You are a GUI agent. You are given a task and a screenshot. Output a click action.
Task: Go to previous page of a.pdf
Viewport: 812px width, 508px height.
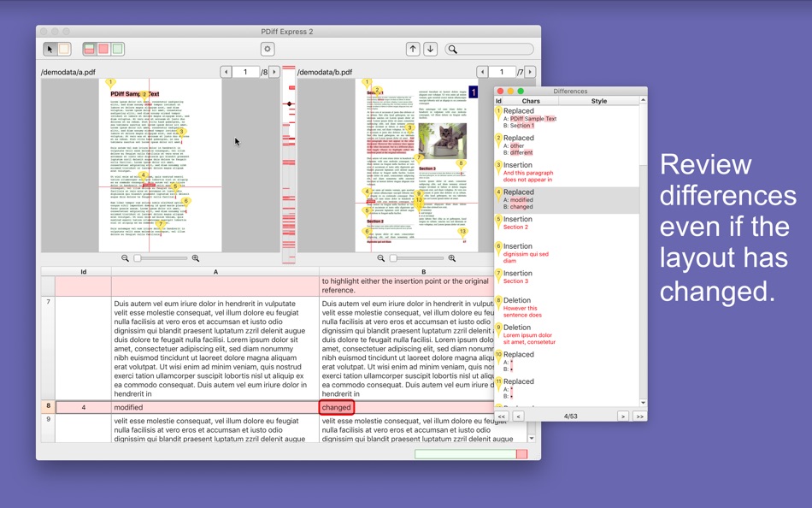[x=226, y=72]
